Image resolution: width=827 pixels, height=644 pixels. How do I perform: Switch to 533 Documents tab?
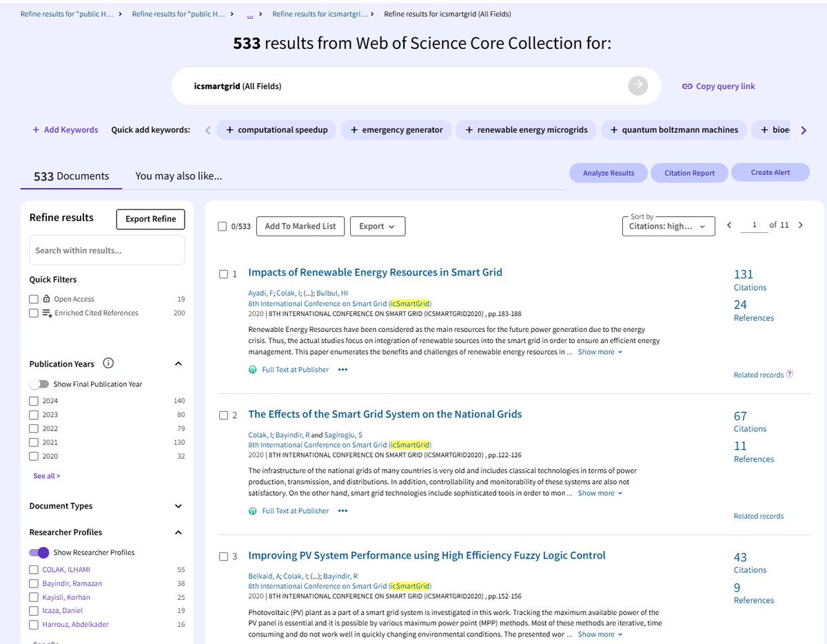coord(72,176)
